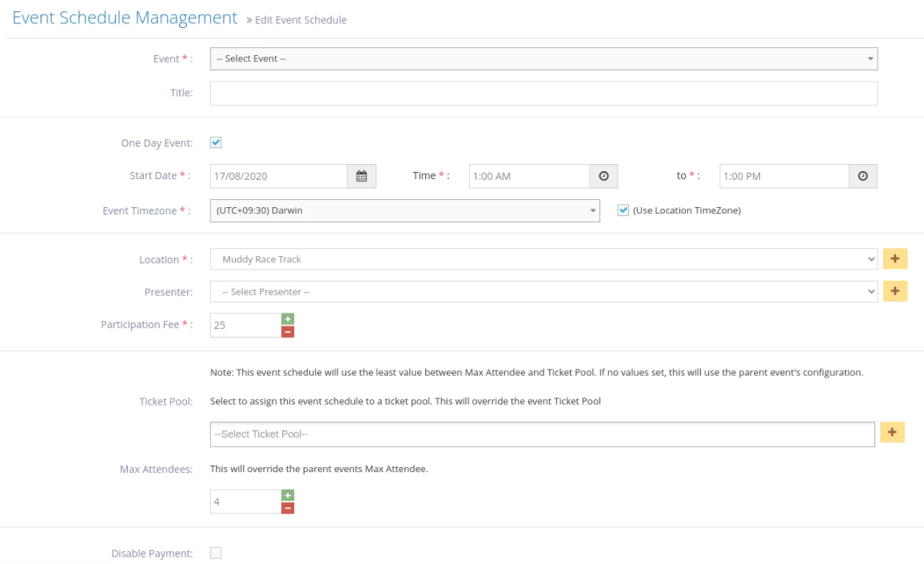Add new location with plus button
Screen dimensions: 924x564
(895, 259)
